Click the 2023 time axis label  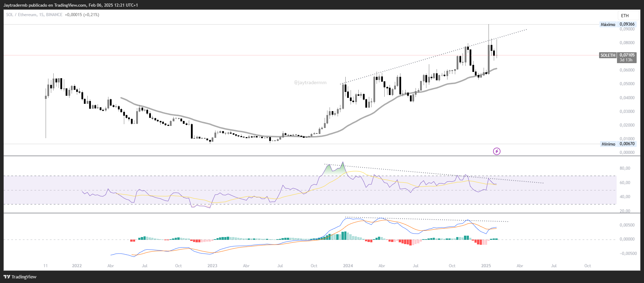pos(212,266)
